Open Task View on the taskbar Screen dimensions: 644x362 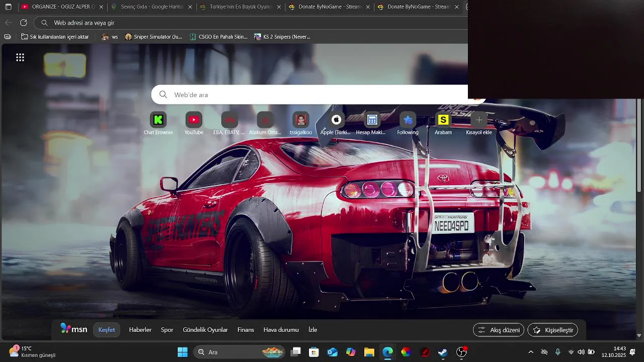(x=296, y=352)
